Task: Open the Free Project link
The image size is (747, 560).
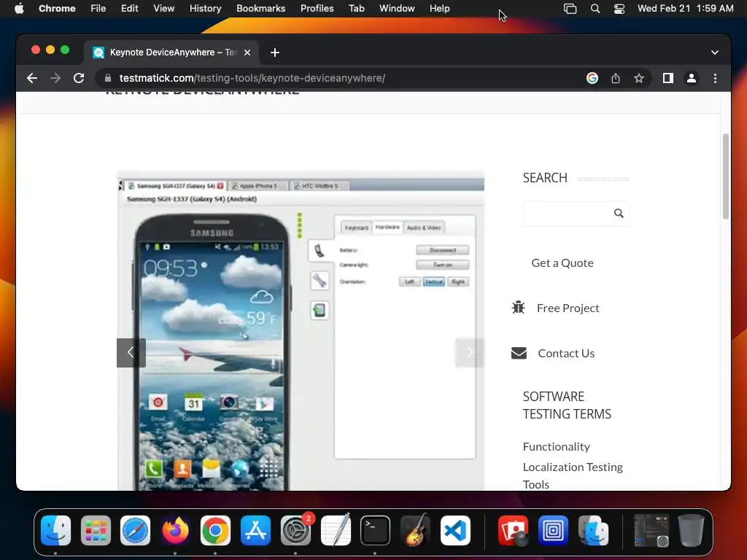Action: 568,308
